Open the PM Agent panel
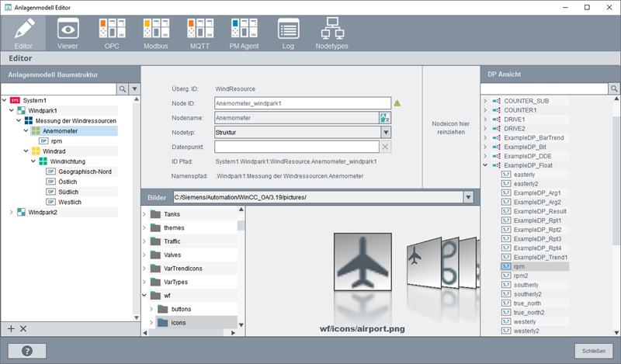This screenshot has width=621, height=364. (245, 33)
